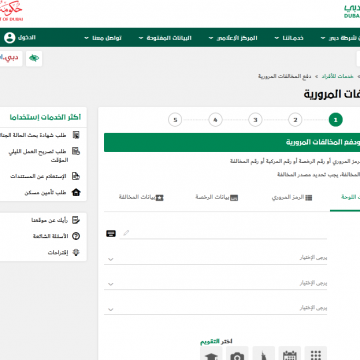Switch to the بيانات الرخصة tab

tap(217, 197)
